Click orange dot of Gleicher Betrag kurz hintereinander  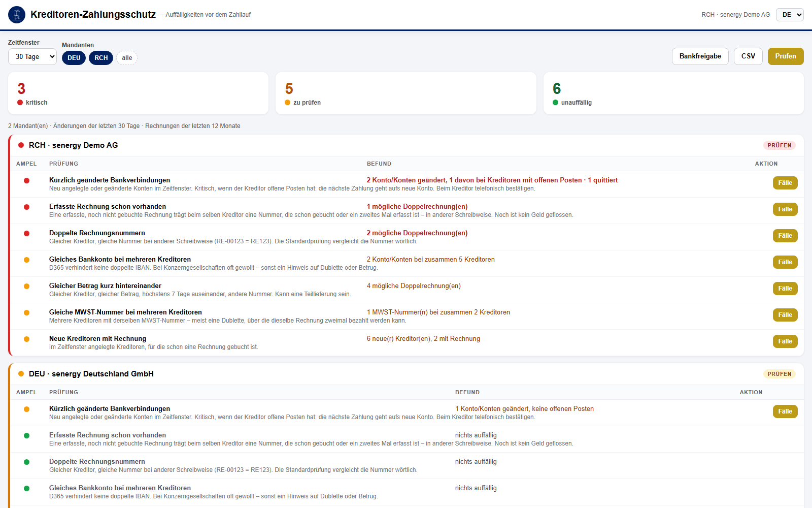click(x=26, y=286)
